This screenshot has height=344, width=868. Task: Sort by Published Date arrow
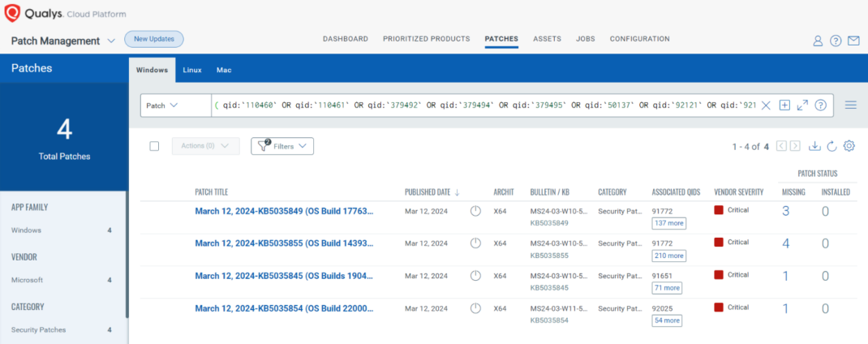pyautogui.click(x=458, y=192)
